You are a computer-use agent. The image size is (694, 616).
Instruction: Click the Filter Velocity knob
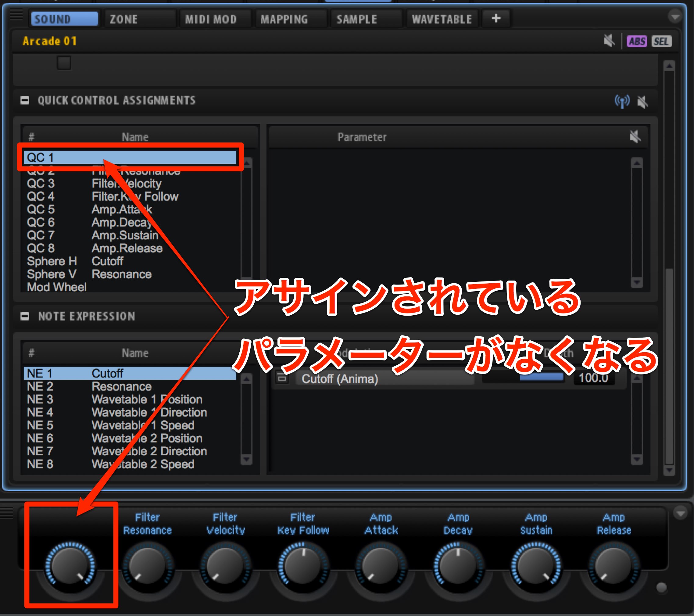(x=225, y=566)
